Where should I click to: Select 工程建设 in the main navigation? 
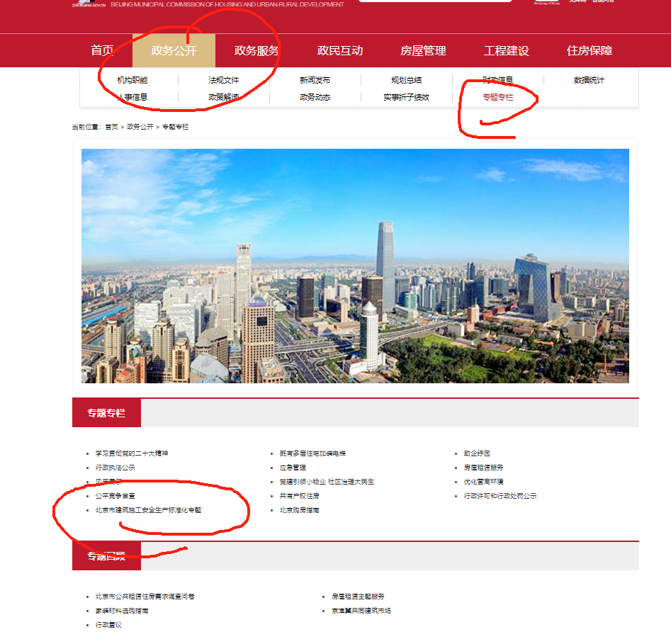click(506, 50)
